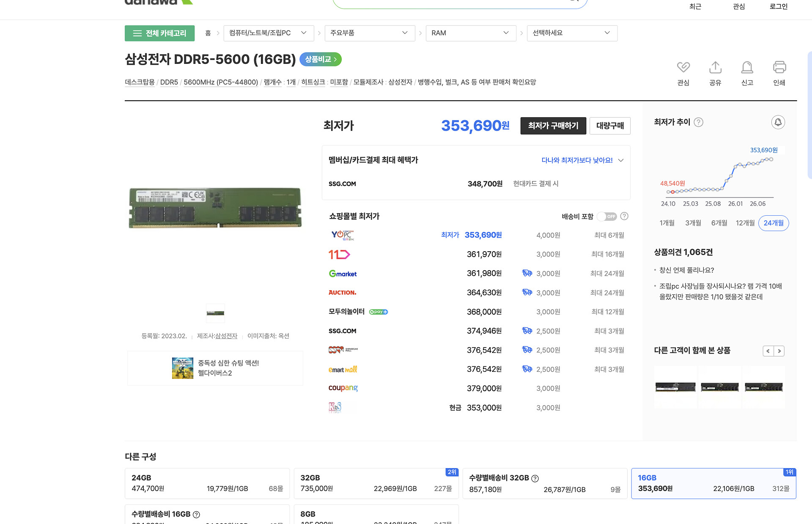Click the 최저가 구매하기 button
This screenshot has width=812, height=524.
(x=553, y=126)
